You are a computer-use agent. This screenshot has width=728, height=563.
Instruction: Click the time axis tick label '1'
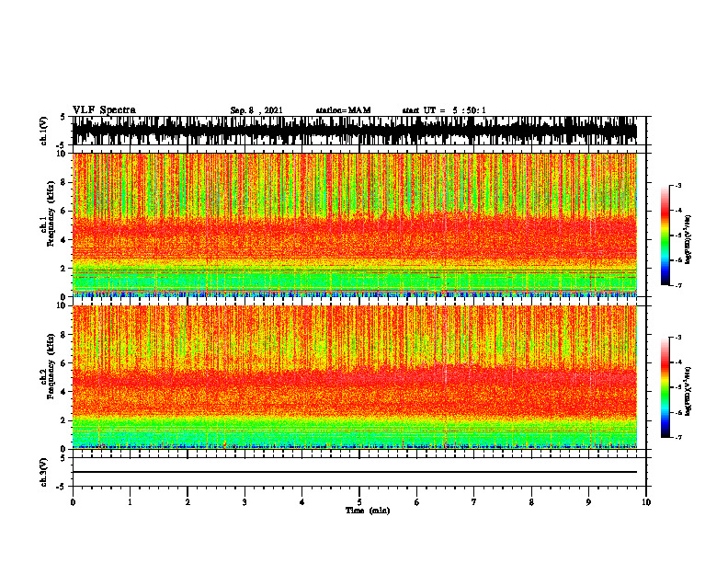click(130, 502)
